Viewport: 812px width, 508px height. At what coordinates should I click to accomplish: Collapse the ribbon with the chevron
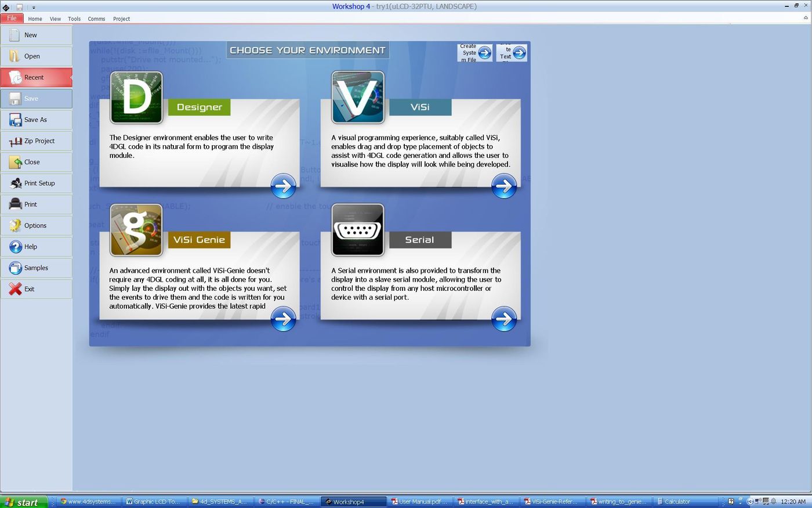click(806, 18)
